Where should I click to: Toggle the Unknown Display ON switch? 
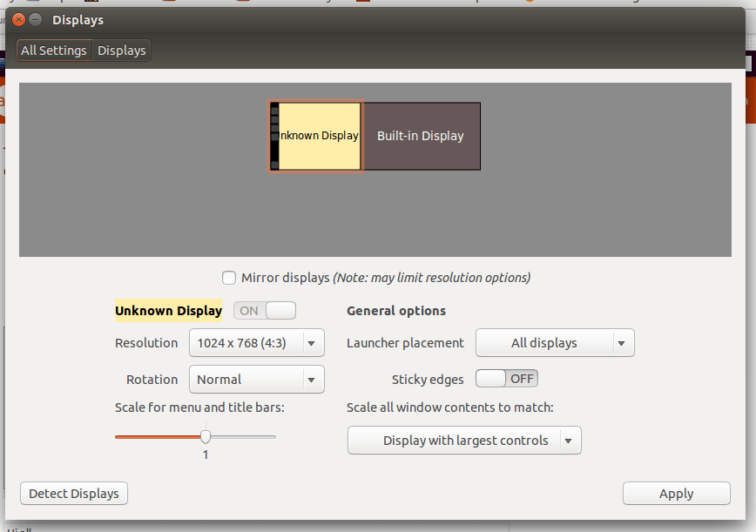[x=265, y=311]
